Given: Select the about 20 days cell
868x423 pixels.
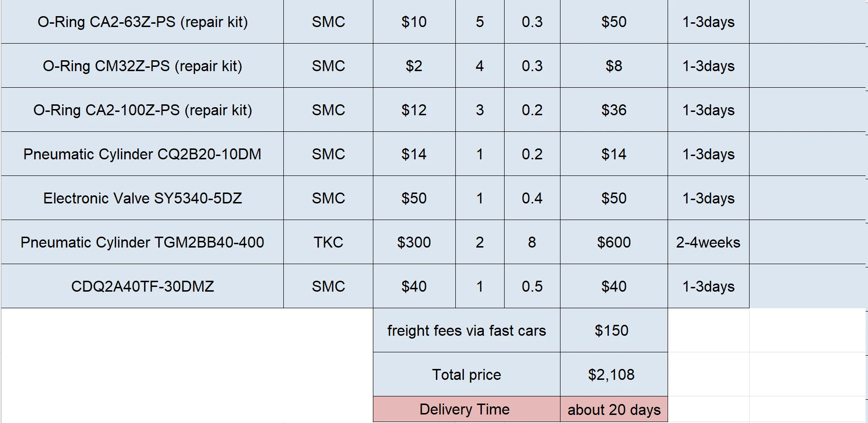Looking at the screenshot, I should point(614,409).
